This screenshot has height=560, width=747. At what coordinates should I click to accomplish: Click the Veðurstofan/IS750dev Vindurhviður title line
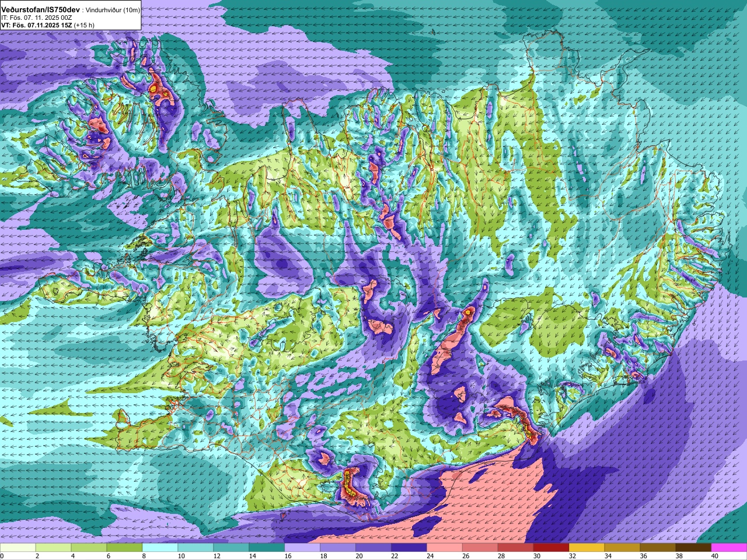click(70, 10)
